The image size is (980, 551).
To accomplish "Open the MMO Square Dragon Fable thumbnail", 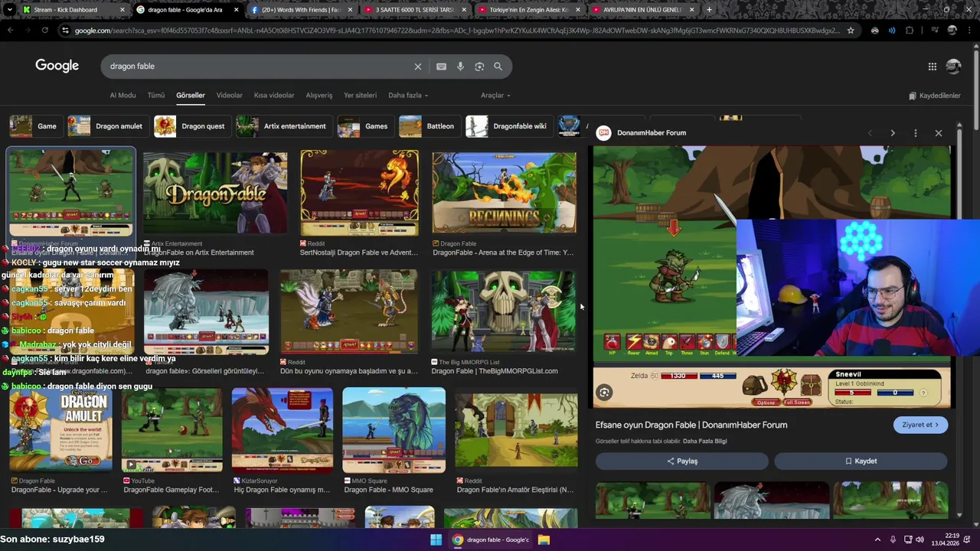I will click(394, 430).
